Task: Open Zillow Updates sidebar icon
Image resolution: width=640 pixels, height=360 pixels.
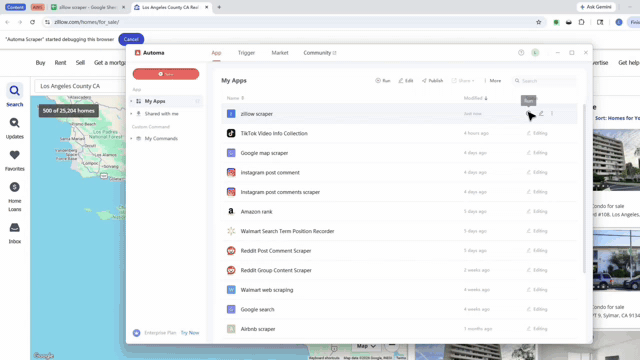Action: [x=14, y=123]
